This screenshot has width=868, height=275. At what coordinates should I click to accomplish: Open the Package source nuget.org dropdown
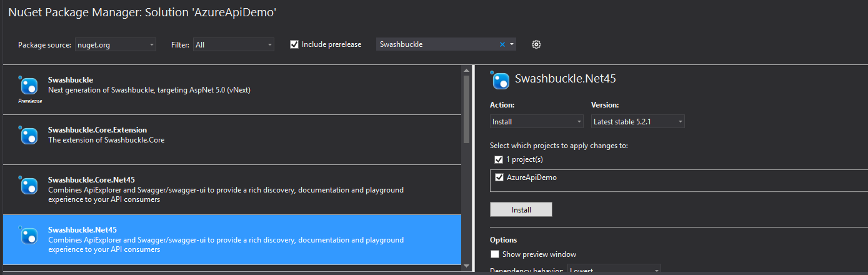[x=116, y=44]
